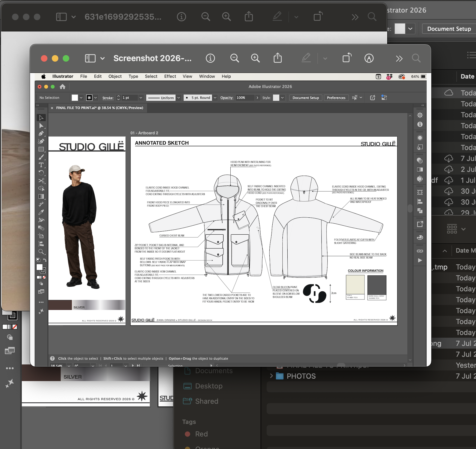Screen dimensions: 476x449
Task: Toggle the drawing mode in the background Illustrator toolbar
Action: pos(10,337)
